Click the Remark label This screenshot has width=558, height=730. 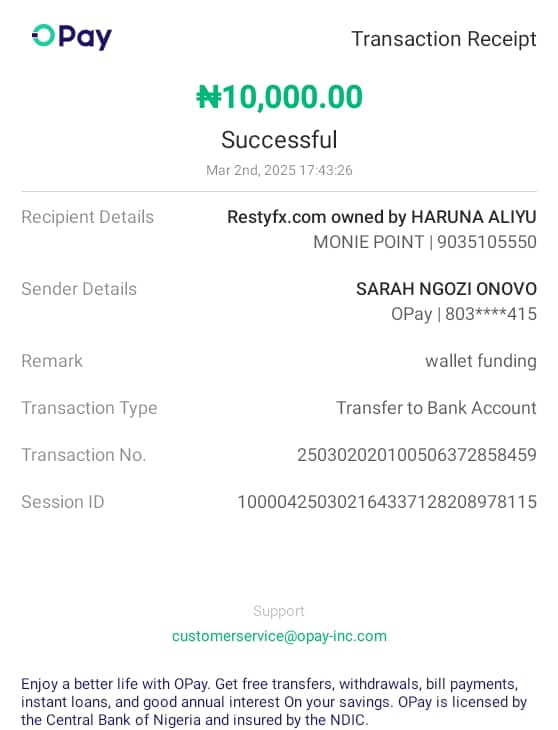(52, 361)
